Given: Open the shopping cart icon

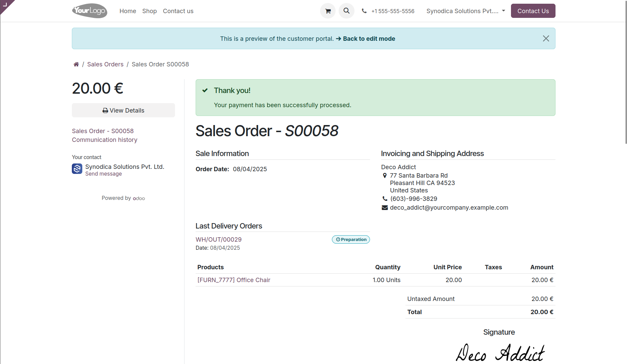Looking at the screenshot, I should (327, 11).
